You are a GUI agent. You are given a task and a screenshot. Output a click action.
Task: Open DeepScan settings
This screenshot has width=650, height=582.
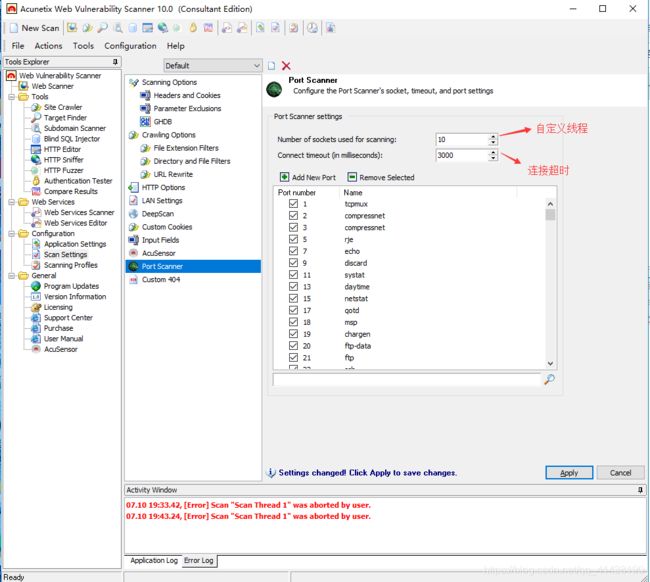[158, 214]
